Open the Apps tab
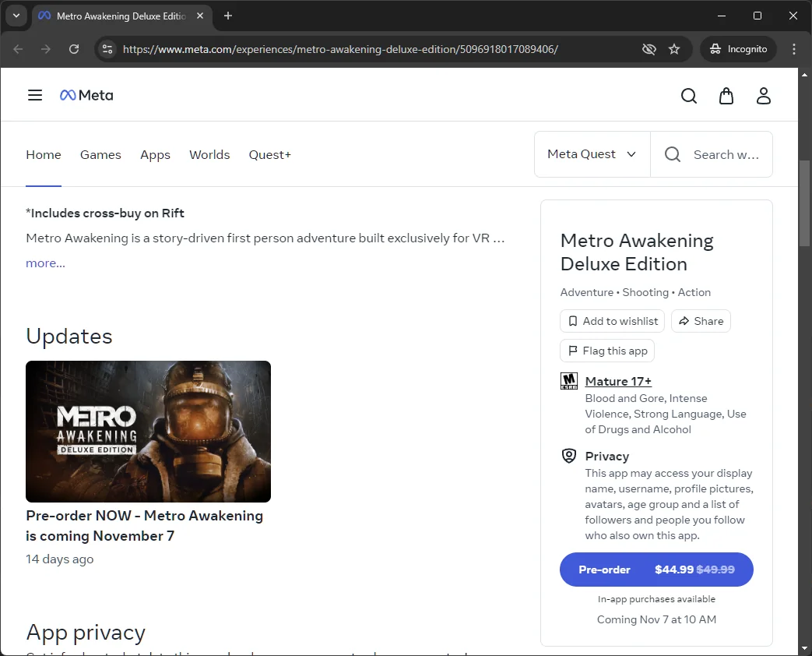This screenshot has width=812, height=656. (155, 155)
